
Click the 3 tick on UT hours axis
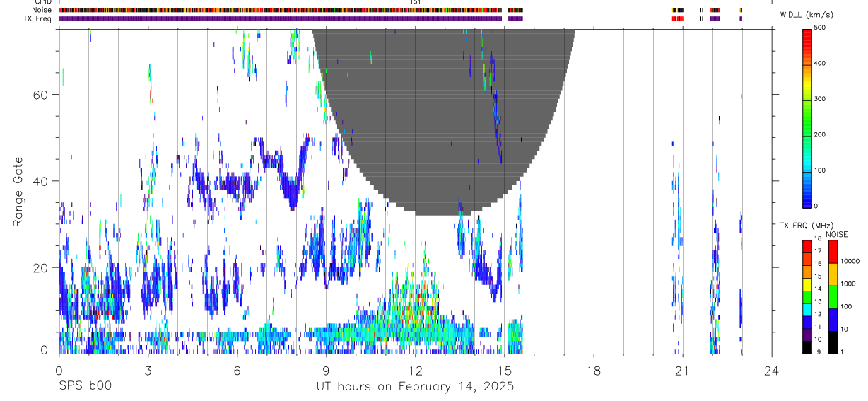pos(148,369)
